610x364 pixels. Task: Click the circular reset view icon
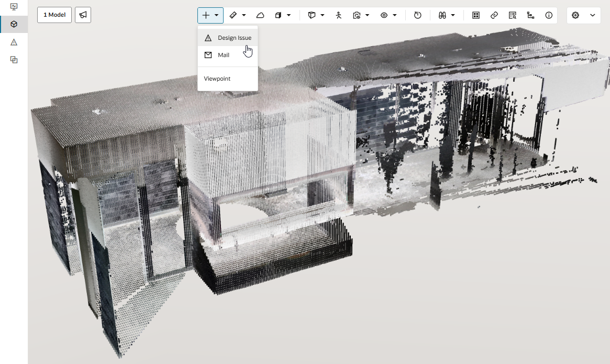[x=417, y=15]
